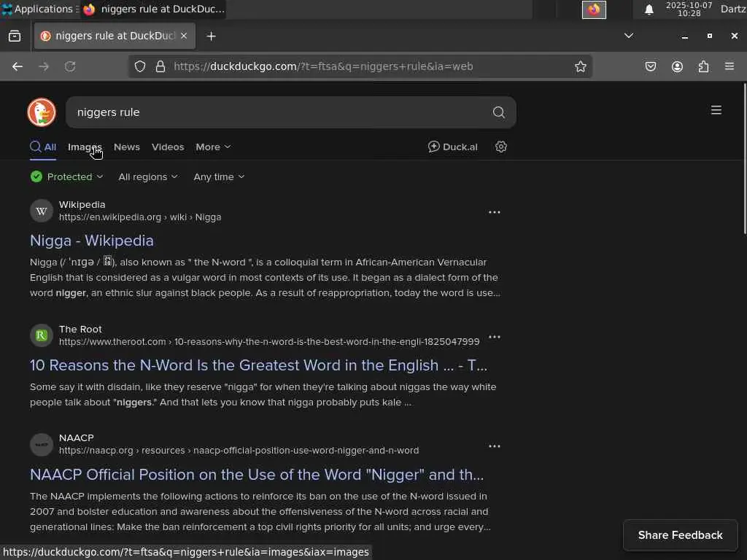This screenshot has height=560, width=747.
Task: Click the search magnifier icon in search box
Action: 498,112
